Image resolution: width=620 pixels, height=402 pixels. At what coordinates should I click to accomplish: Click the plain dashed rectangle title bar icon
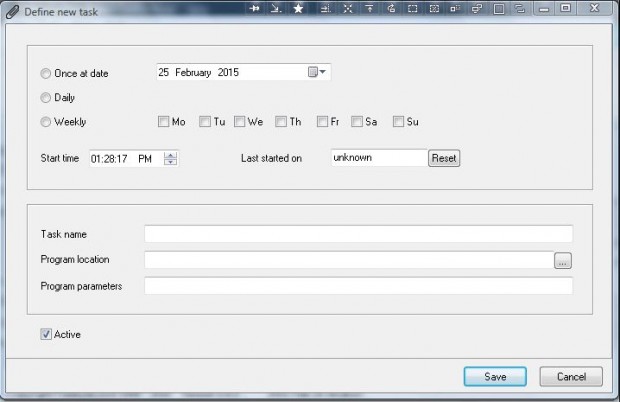(x=412, y=8)
